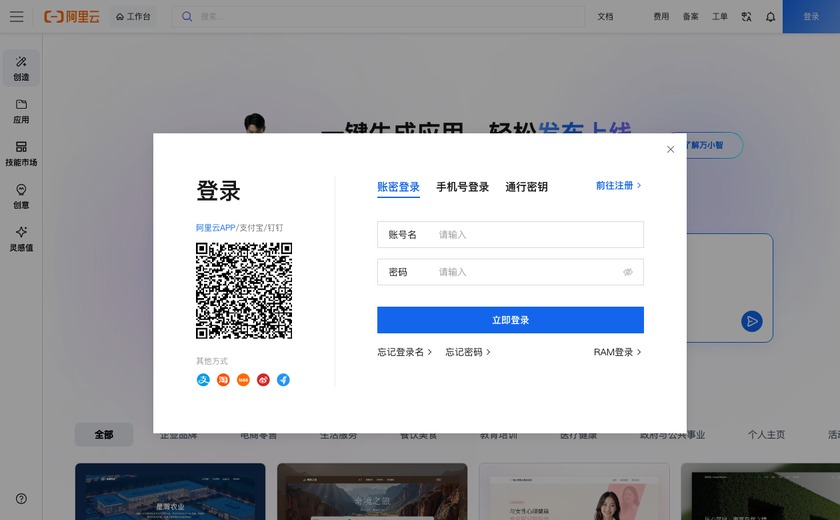Switch to the 账密登录 tab

coord(399,187)
